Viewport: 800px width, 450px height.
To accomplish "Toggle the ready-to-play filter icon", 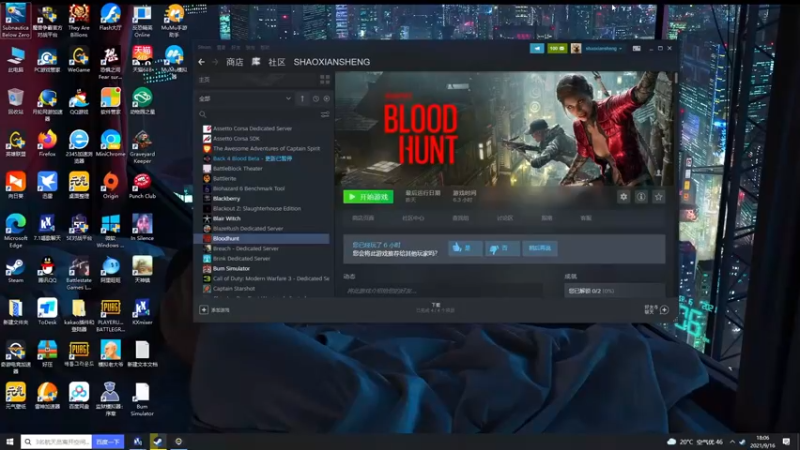I will [x=327, y=98].
